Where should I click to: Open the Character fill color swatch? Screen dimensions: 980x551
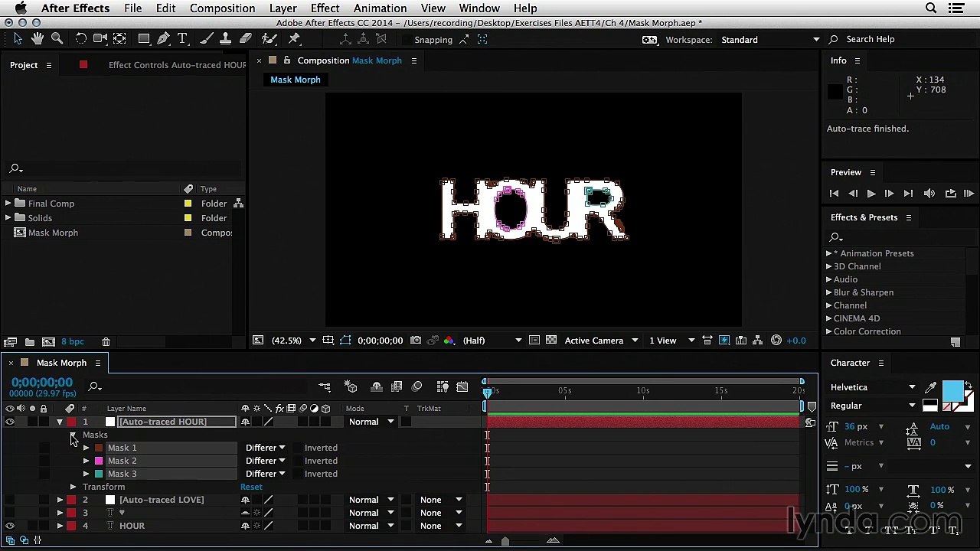coord(953,390)
